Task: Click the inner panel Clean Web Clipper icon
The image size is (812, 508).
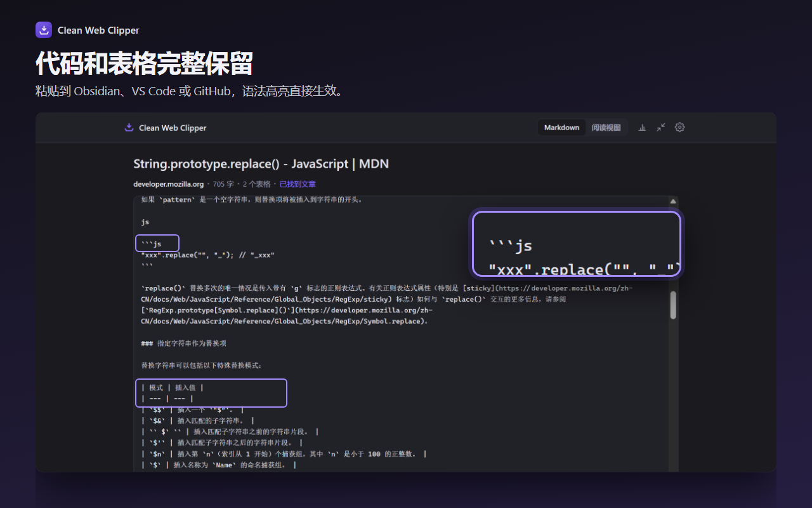Action: click(129, 127)
